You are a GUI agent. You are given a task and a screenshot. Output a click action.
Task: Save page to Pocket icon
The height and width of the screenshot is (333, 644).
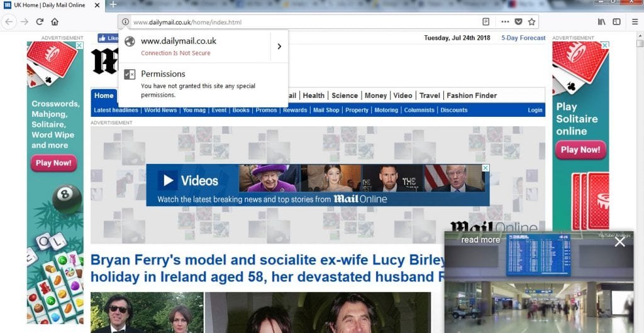[518, 22]
